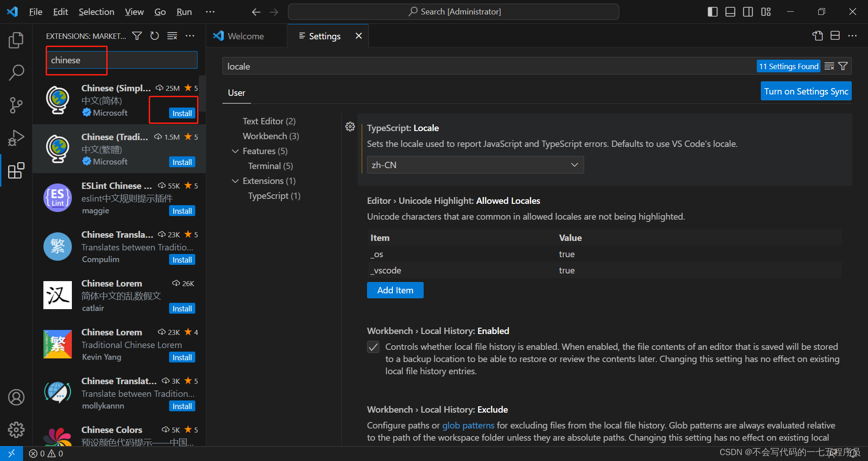Open errors and warnings status indicator
868x461 pixels.
click(x=46, y=453)
